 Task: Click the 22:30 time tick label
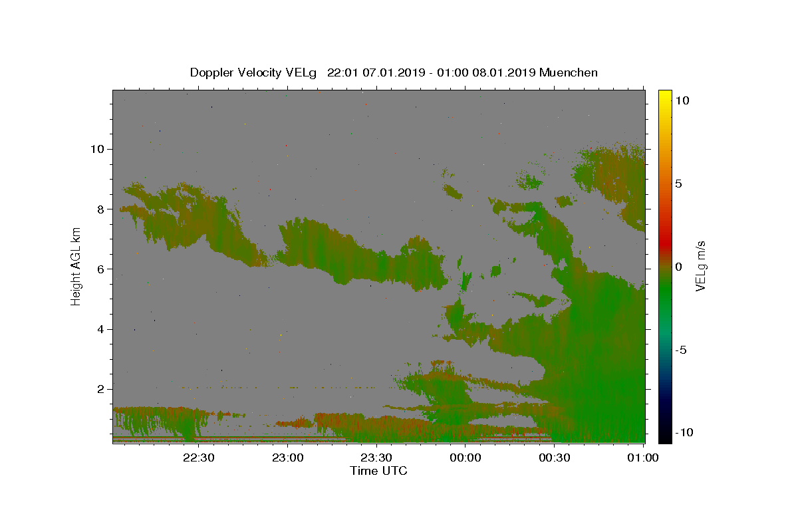click(x=198, y=458)
